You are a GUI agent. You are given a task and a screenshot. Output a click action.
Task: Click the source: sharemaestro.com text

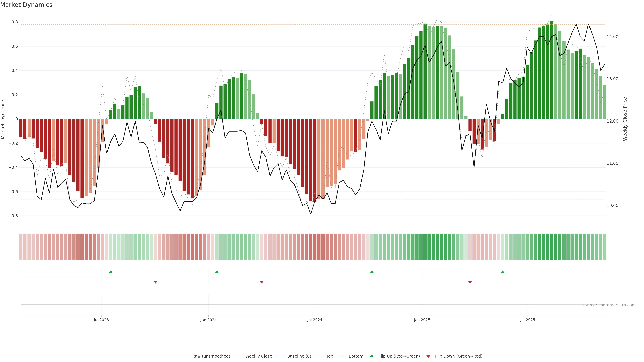point(609,305)
